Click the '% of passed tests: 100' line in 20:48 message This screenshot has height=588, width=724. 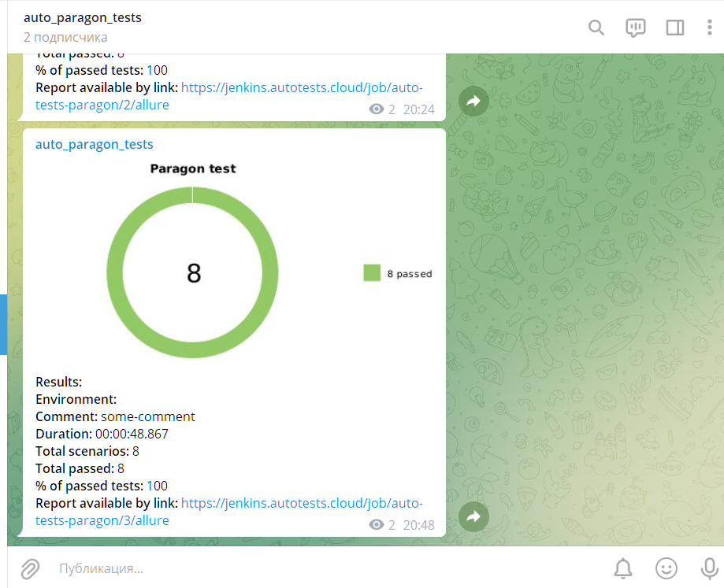(x=102, y=486)
